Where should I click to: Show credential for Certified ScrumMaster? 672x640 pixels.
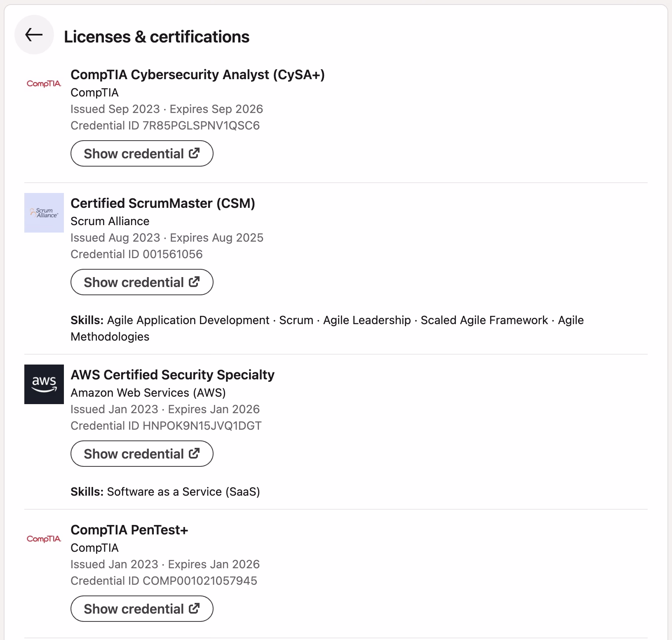(x=142, y=282)
